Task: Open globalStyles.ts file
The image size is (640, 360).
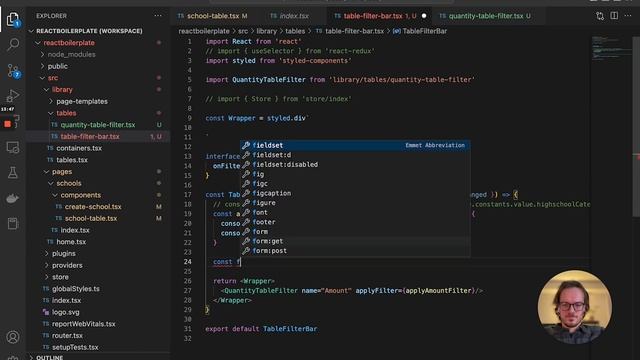Action: (x=76, y=289)
